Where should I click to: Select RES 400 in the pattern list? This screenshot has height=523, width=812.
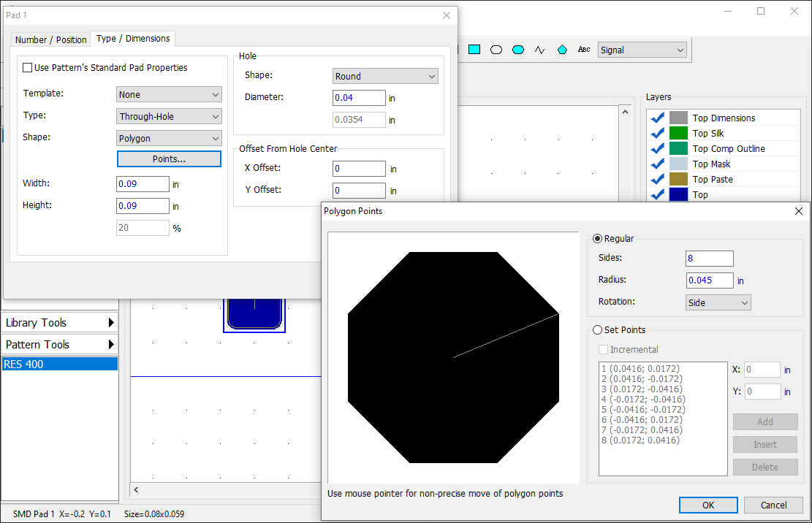click(x=59, y=364)
